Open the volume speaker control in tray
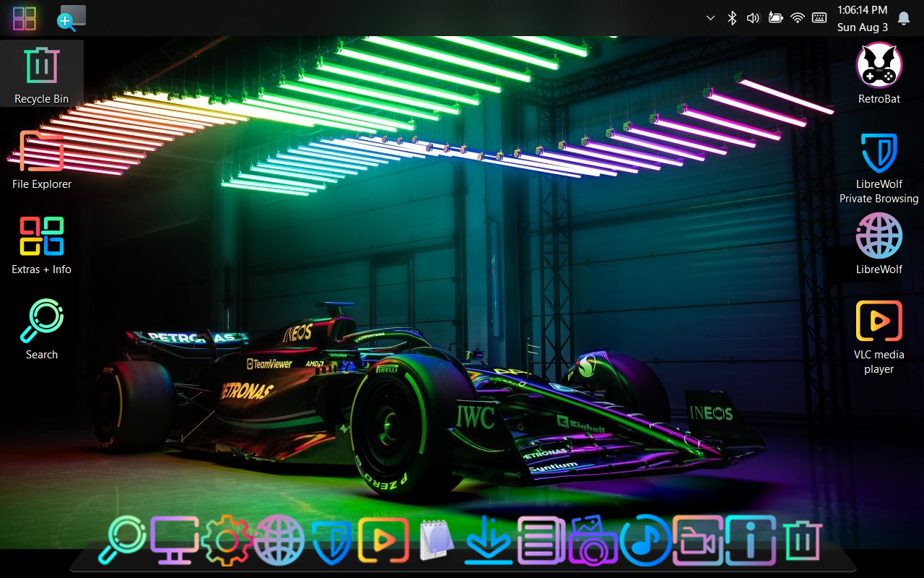 point(753,18)
